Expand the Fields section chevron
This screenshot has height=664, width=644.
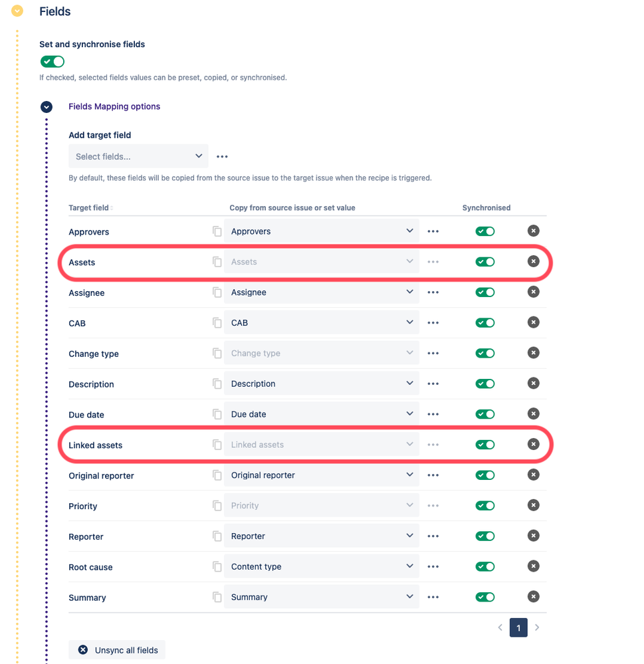(x=17, y=11)
